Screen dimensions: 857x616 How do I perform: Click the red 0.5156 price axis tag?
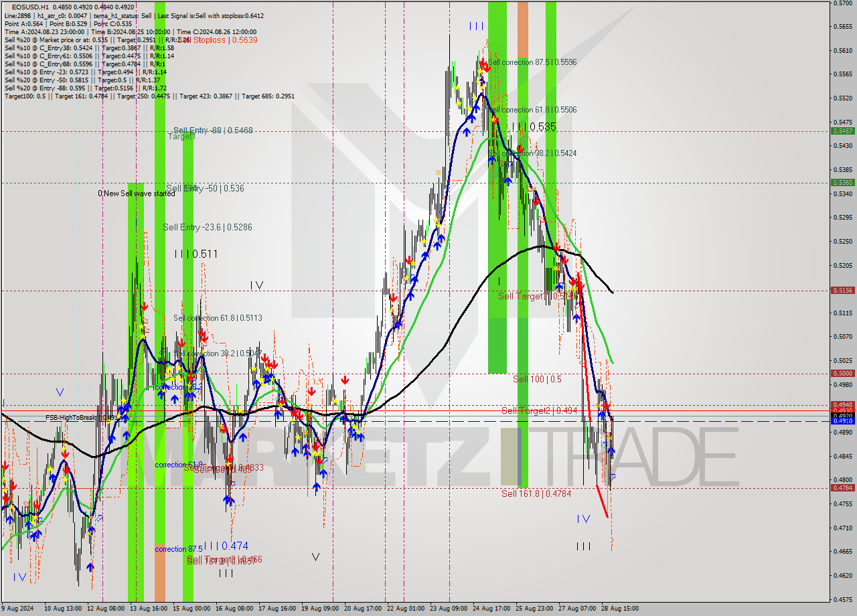[842, 291]
